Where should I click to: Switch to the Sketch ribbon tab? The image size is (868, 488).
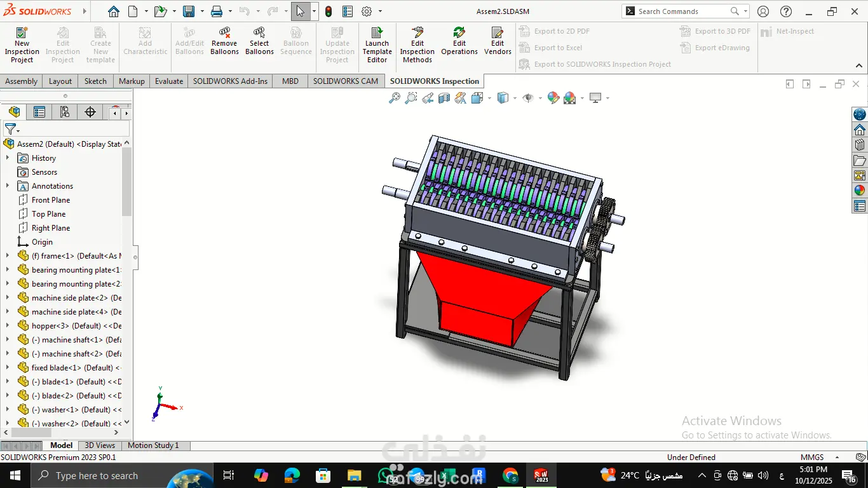click(95, 81)
